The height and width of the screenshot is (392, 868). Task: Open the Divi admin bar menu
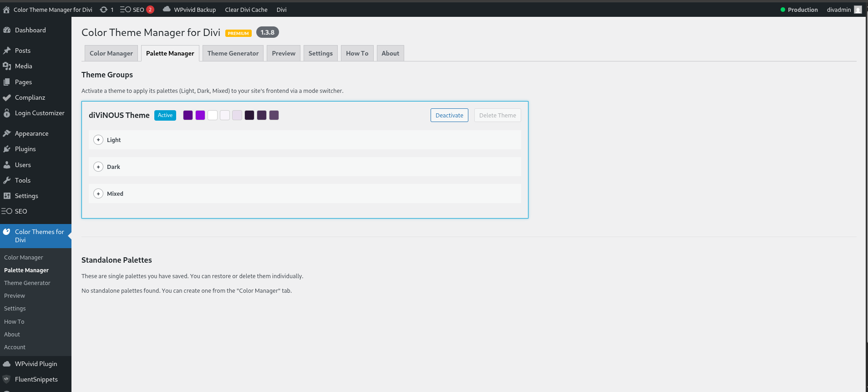282,10
